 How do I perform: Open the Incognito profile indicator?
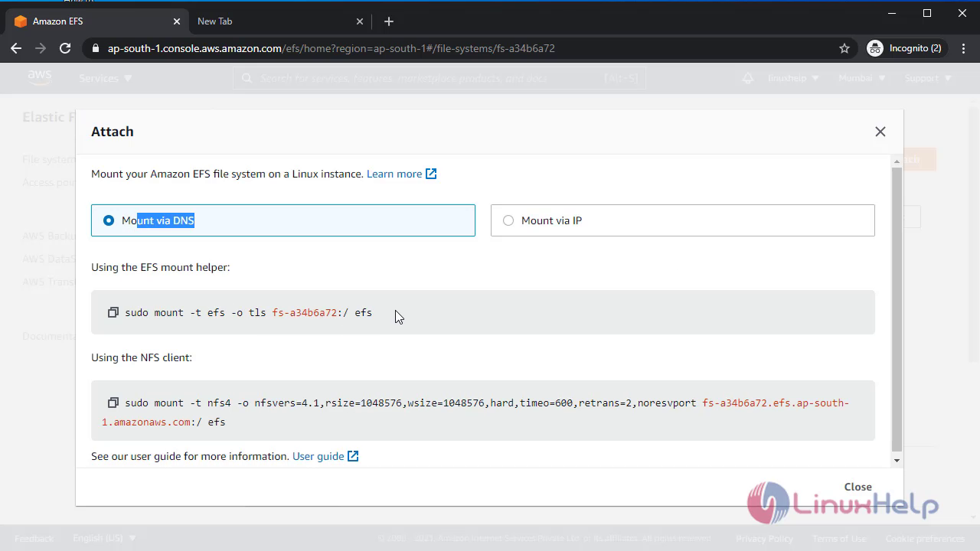coord(904,48)
